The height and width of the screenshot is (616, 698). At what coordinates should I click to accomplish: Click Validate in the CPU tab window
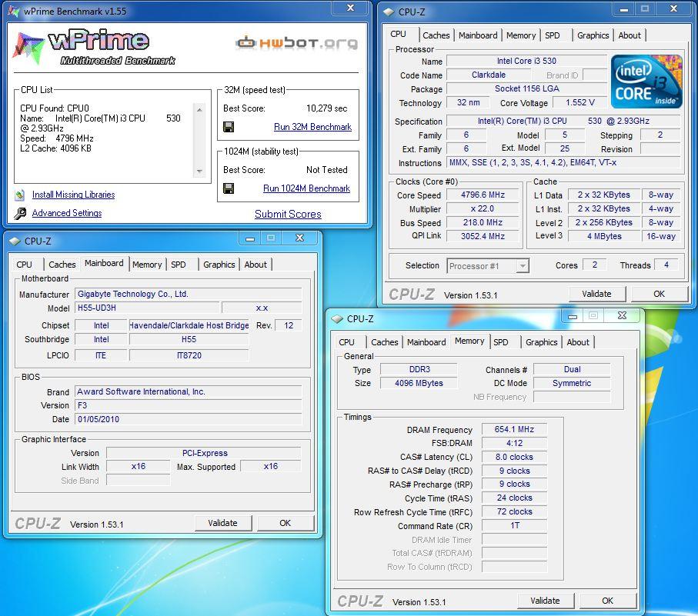point(596,294)
